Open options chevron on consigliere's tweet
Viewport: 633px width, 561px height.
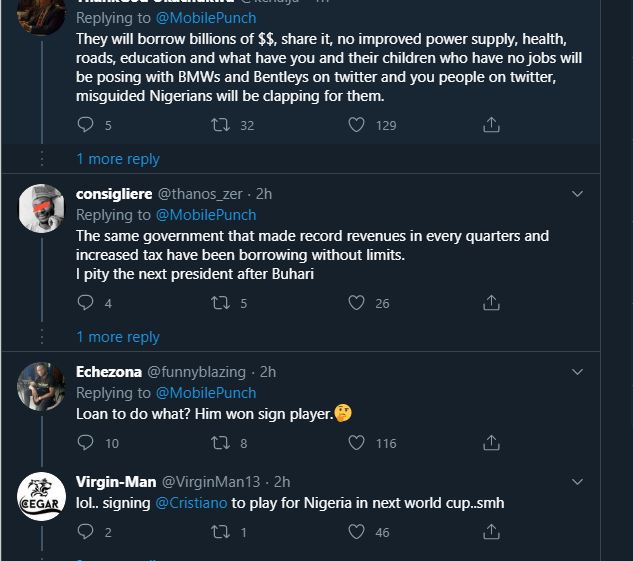[577, 193]
